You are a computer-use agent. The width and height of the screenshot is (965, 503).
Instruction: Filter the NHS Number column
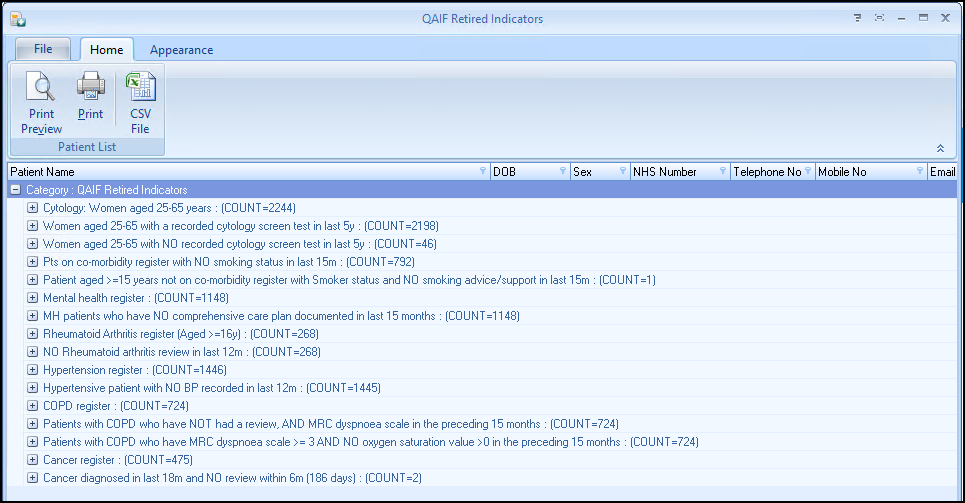tap(723, 172)
